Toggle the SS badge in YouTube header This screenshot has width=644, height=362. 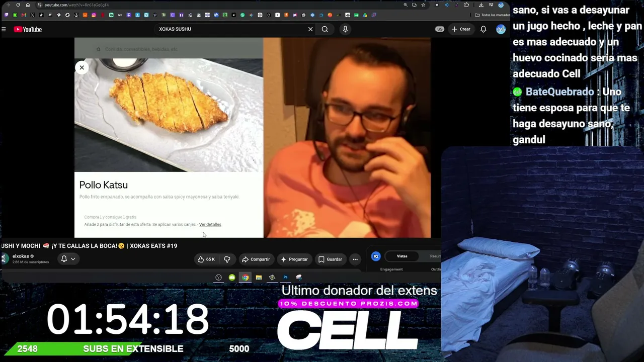[440, 29]
